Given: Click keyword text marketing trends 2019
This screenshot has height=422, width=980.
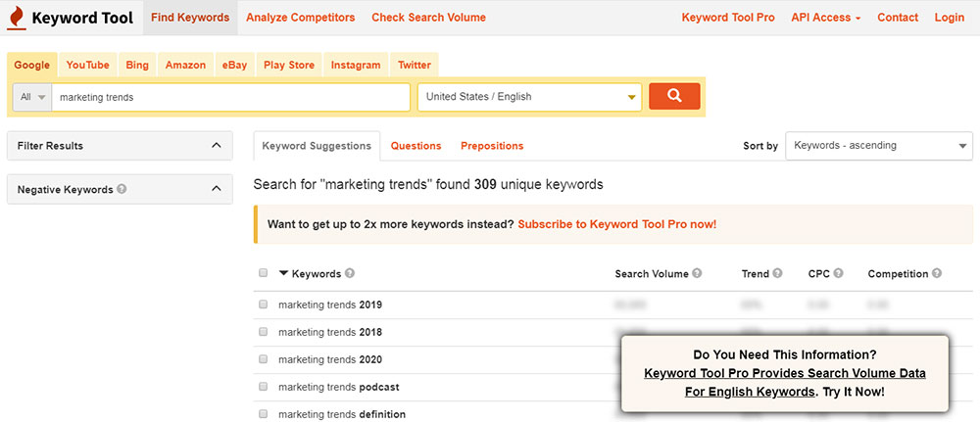Looking at the screenshot, I should click(x=330, y=305).
